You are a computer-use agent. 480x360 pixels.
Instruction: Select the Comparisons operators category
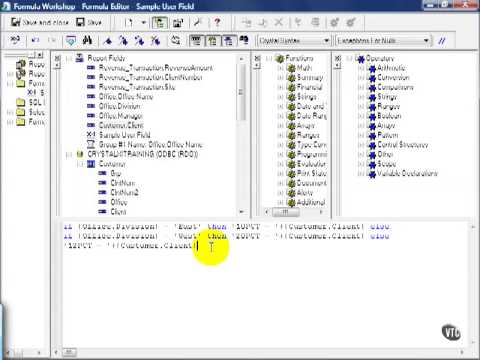pyautogui.click(x=395, y=87)
